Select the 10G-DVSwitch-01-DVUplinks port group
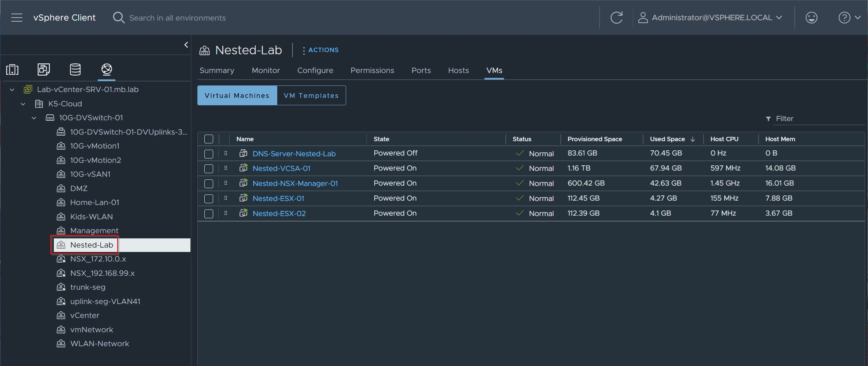The image size is (868, 366). coord(128,132)
